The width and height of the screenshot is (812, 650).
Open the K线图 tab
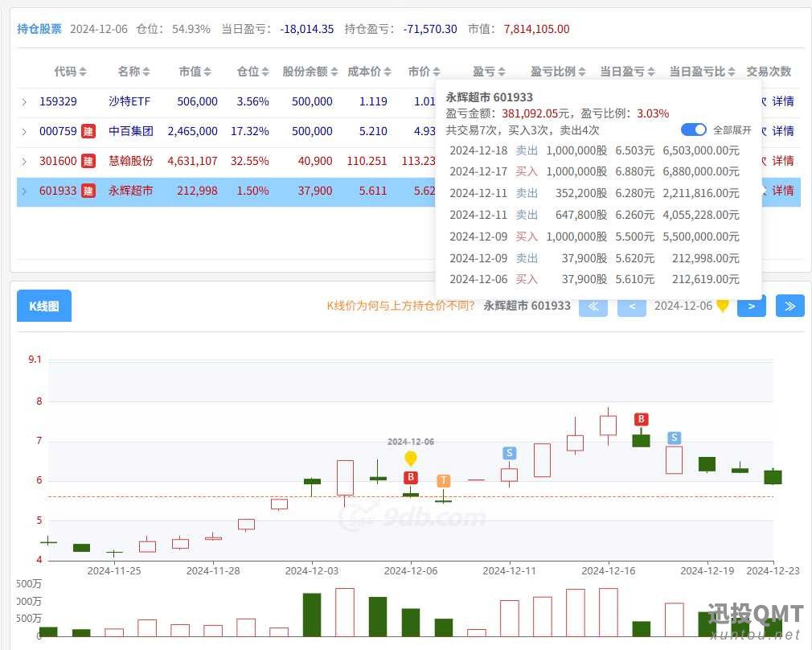click(x=44, y=306)
